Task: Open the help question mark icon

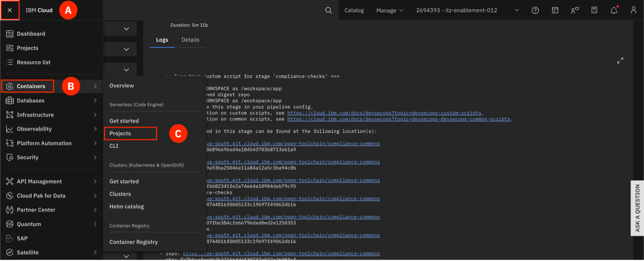Action: click(x=535, y=10)
